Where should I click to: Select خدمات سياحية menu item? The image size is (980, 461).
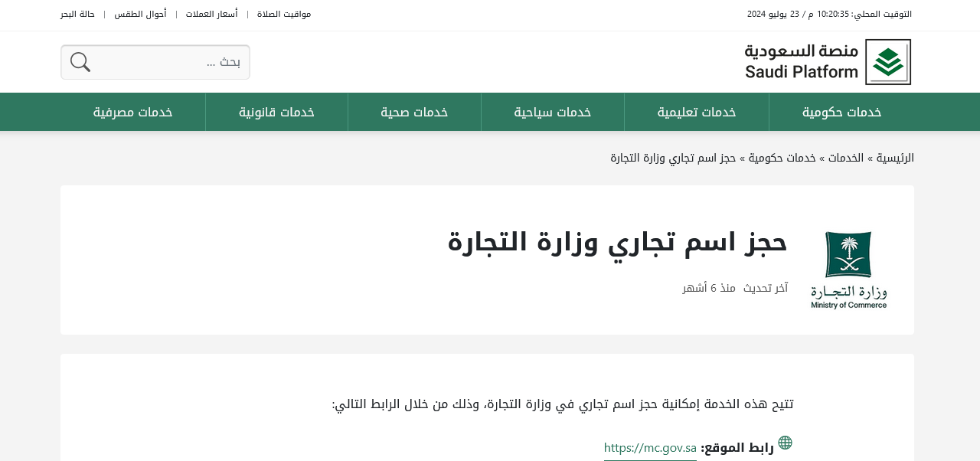tap(553, 113)
